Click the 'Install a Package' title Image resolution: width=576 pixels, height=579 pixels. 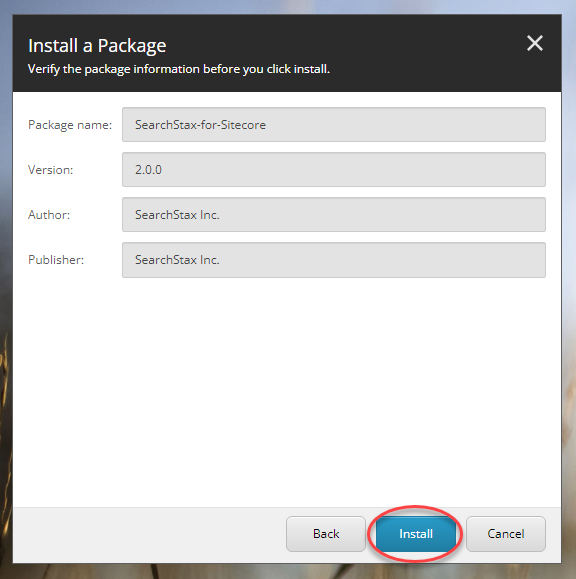(x=97, y=46)
